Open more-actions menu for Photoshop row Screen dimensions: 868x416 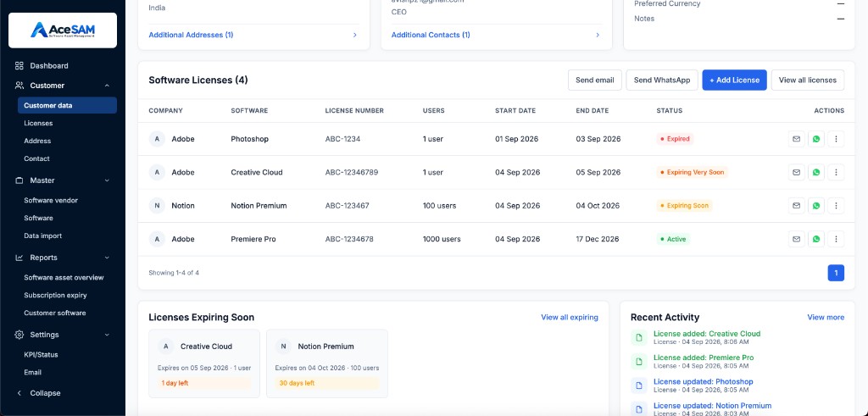coord(836,139)
